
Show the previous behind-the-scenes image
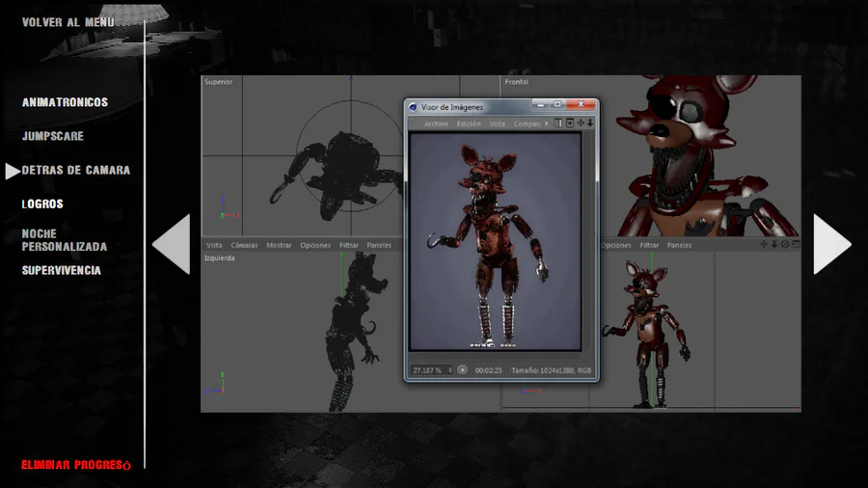(172, 244)
